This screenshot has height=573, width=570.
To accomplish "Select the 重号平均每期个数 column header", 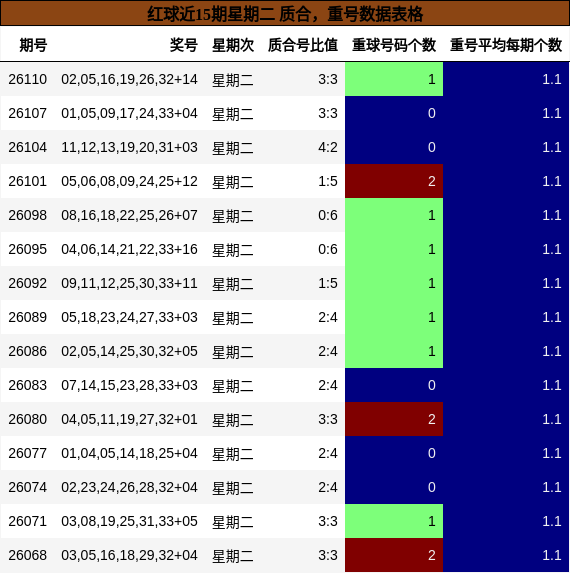I will [x=506, y=45].
